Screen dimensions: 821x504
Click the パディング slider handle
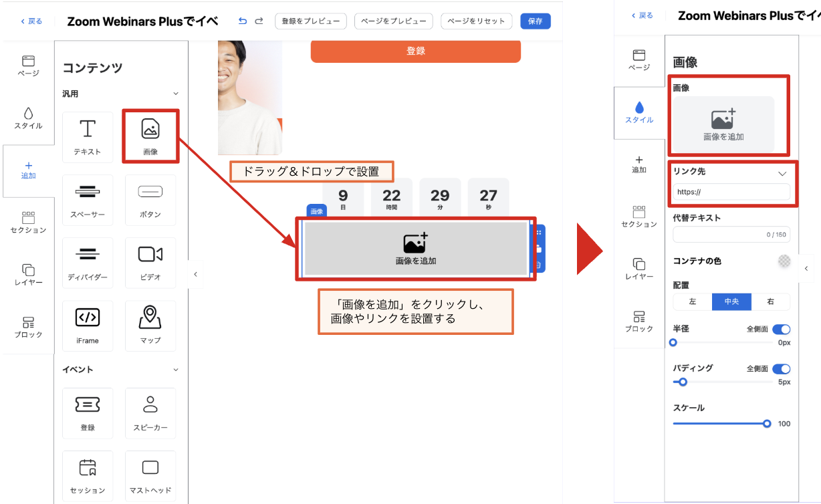(683, 382)
